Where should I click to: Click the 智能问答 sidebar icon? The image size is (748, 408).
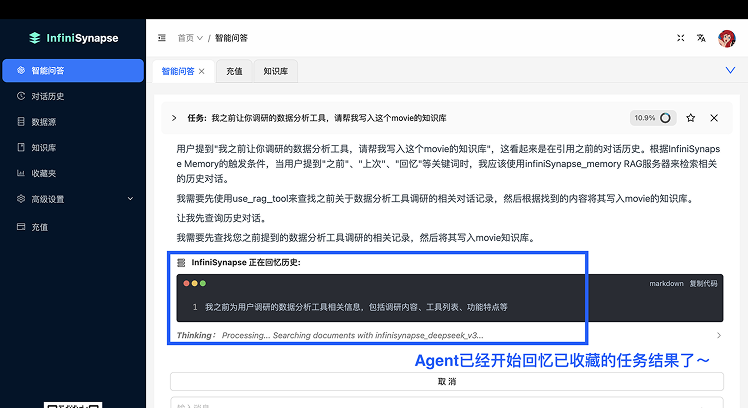[21, 70]
